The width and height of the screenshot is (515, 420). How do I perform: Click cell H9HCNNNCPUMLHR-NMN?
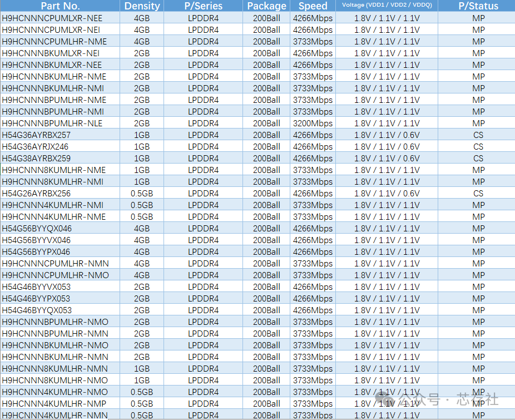pos(60,263)
